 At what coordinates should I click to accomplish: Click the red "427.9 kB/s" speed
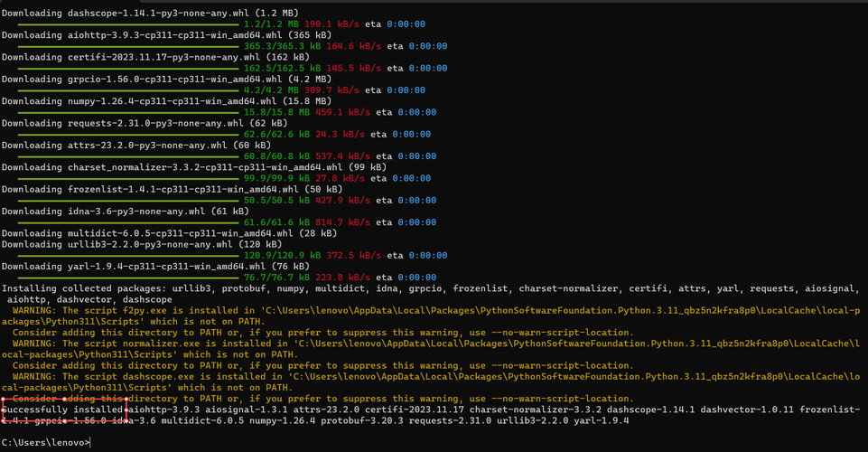[x=342, y=201]
